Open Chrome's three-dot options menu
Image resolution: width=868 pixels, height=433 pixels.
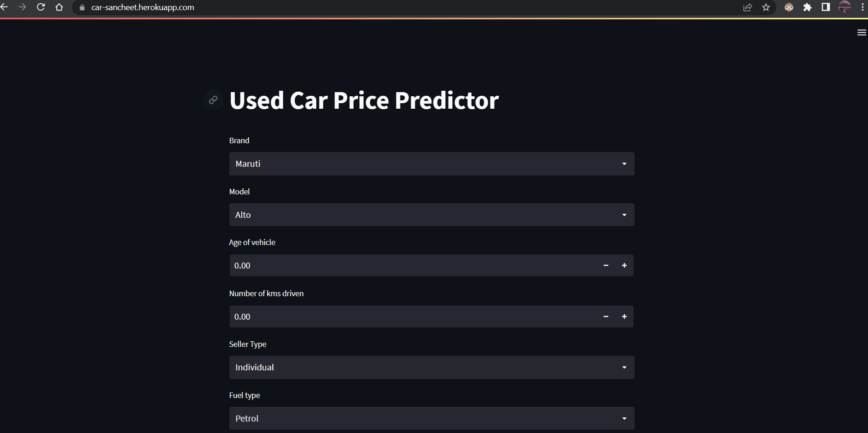pyautogui.click(x=862, y=7)
